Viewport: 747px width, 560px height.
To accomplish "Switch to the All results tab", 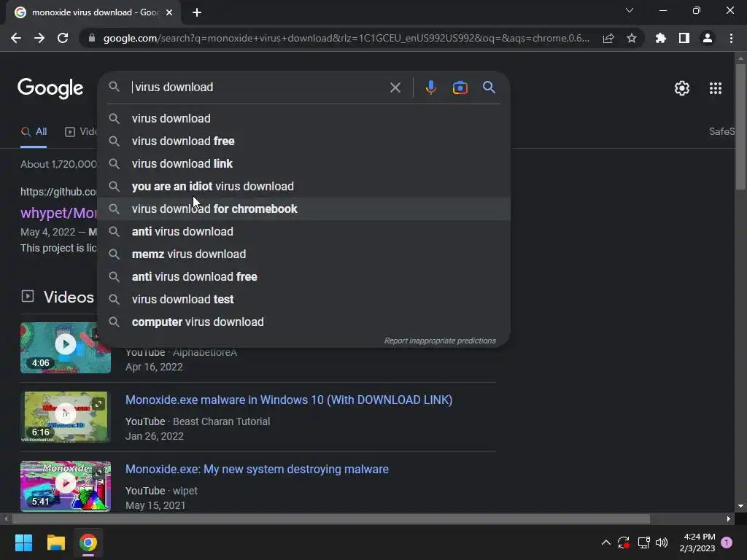I will pyautogui.click(x=34, y=132).
